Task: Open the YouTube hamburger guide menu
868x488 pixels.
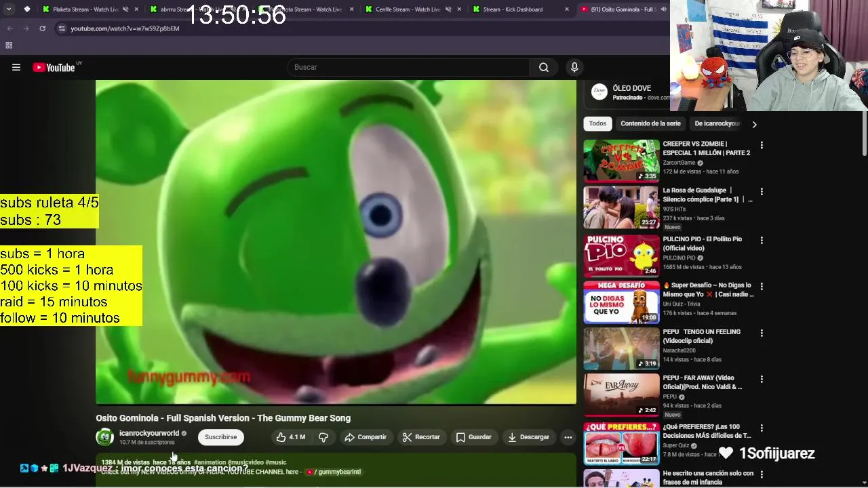Action: coord(16,67)
